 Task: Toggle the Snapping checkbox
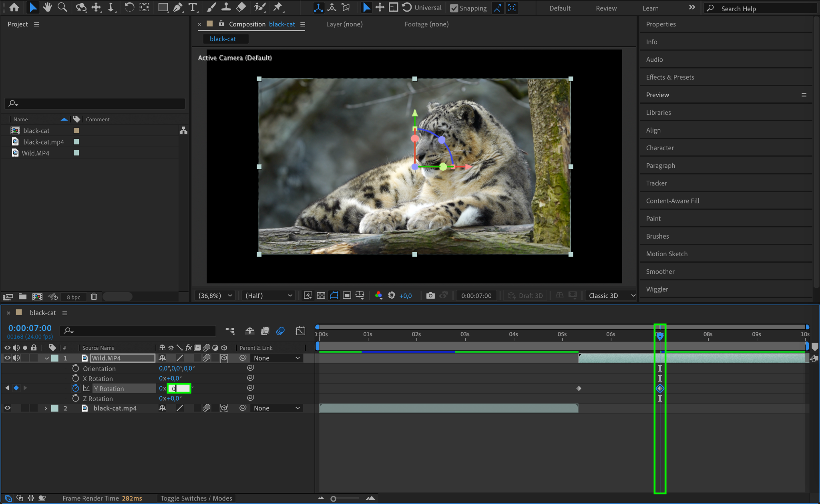(454, 8)
